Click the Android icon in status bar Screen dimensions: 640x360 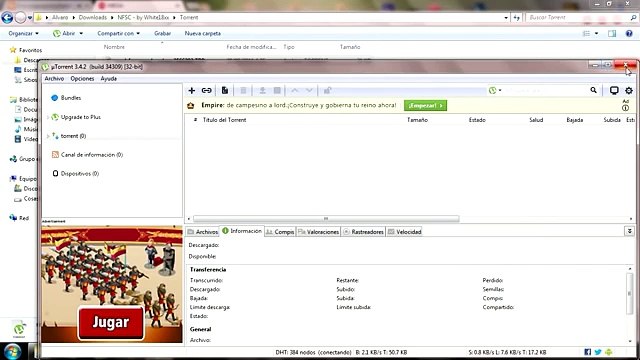[x=609, y=352]
